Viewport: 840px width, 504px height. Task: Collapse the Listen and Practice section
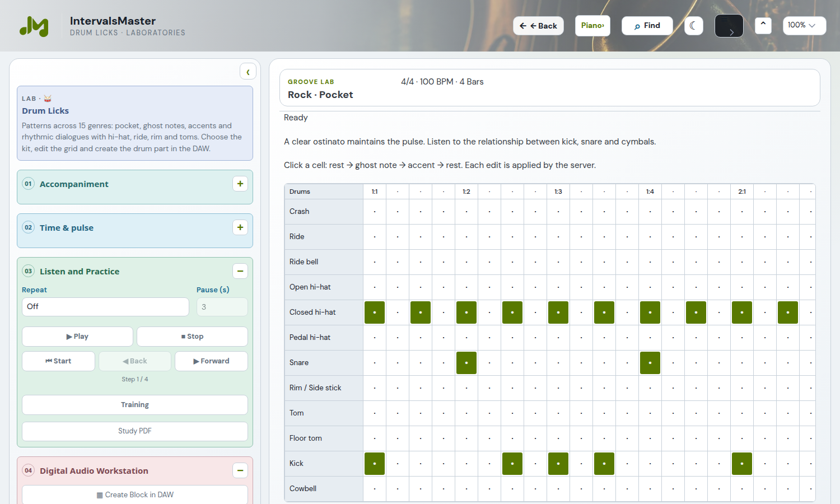(240, 271)
